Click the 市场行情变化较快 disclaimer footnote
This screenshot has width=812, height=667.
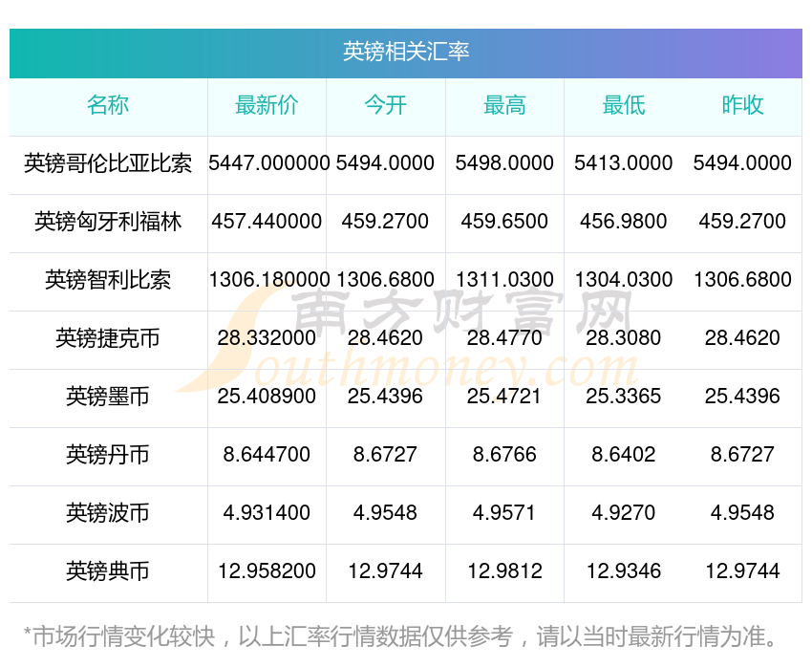[x=400, y=636]
